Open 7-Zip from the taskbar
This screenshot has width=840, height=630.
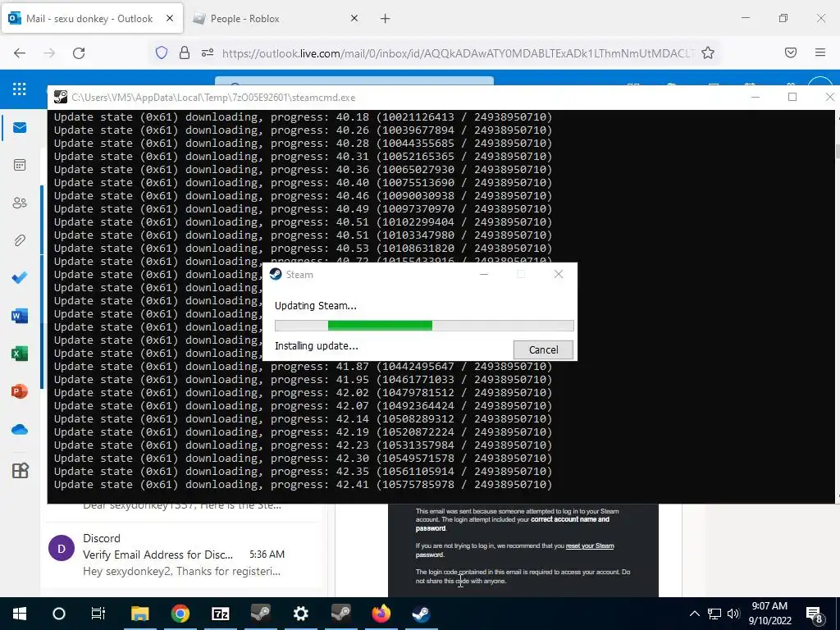[x=220, y=614]
